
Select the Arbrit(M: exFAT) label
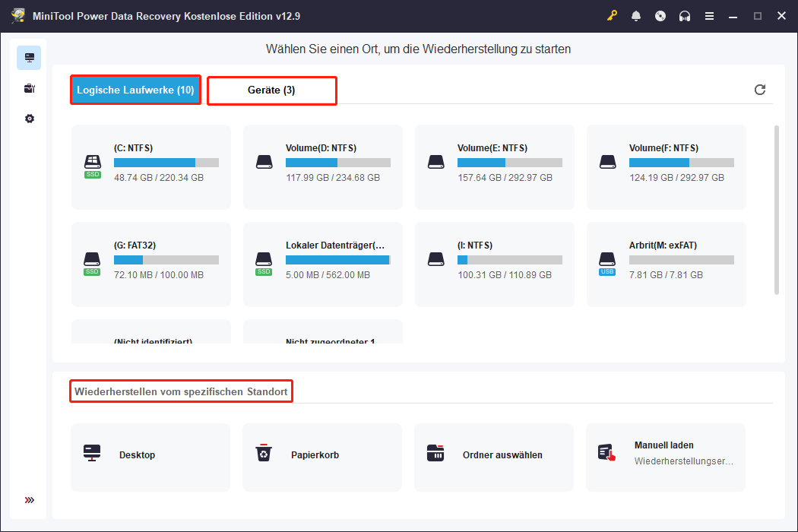click(x=663, y=245)
